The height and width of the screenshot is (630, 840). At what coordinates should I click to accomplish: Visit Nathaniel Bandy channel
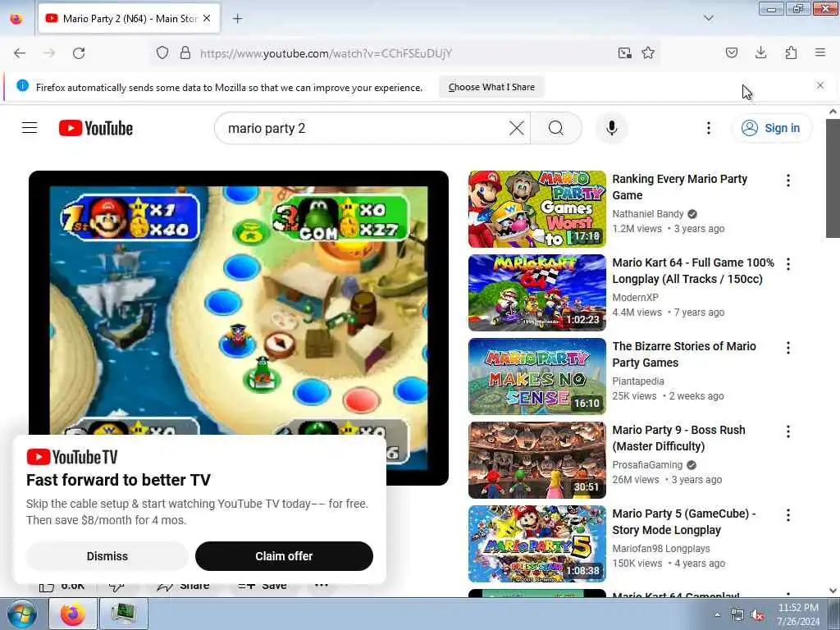pos(648,214)
